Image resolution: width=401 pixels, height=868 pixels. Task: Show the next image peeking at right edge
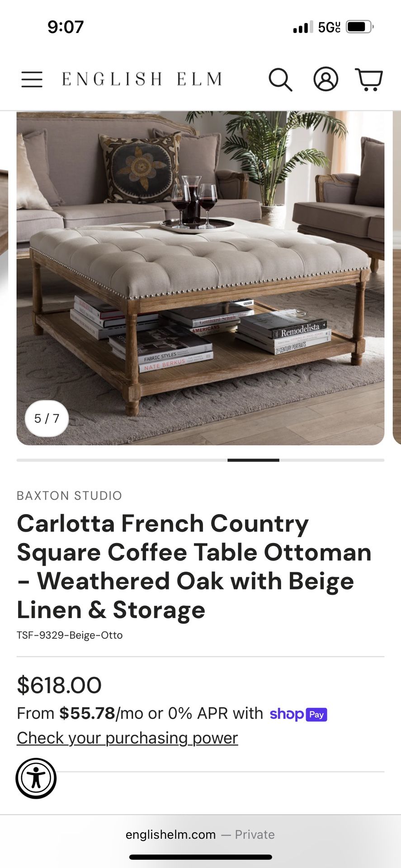tap(397, 278)
